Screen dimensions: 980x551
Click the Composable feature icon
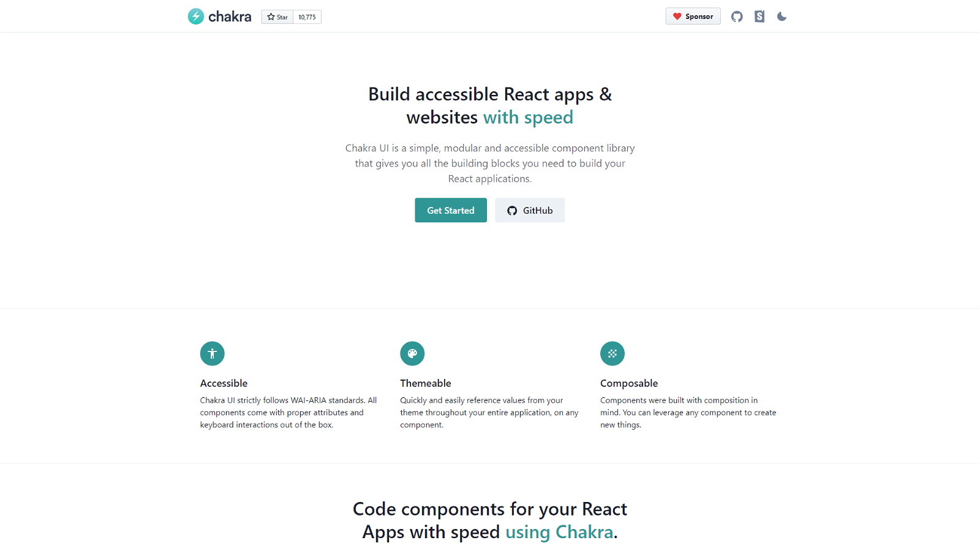point(612,353)
